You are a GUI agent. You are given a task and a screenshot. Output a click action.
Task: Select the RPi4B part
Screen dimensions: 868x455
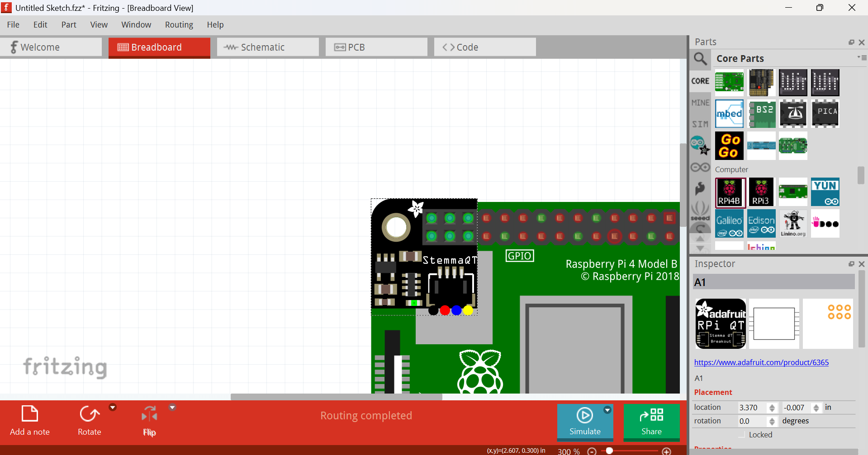click(x=730, y=192)
